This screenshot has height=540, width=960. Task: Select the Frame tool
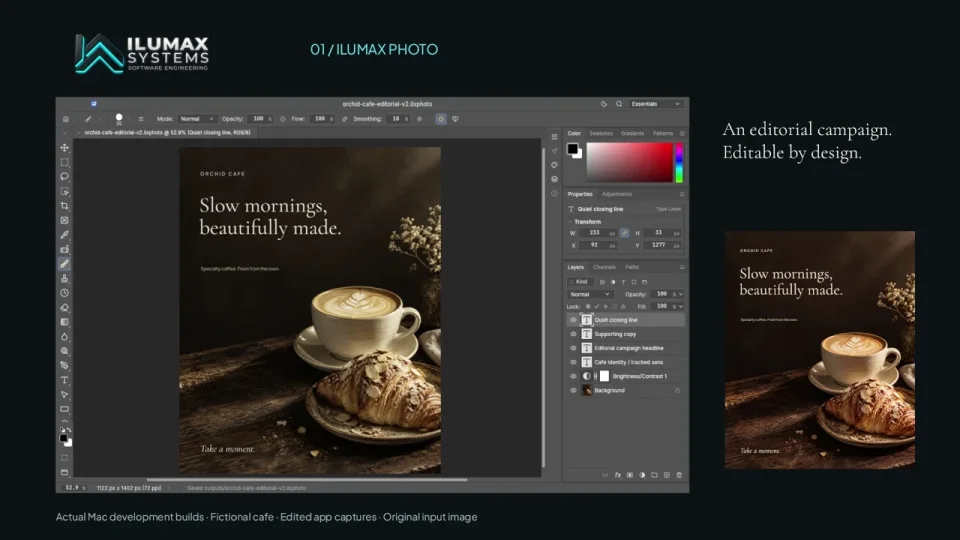click(64, 220)
